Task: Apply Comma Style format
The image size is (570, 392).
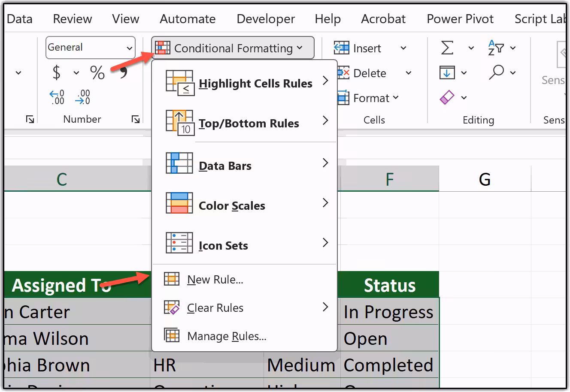Action: [x=124, y=72]
